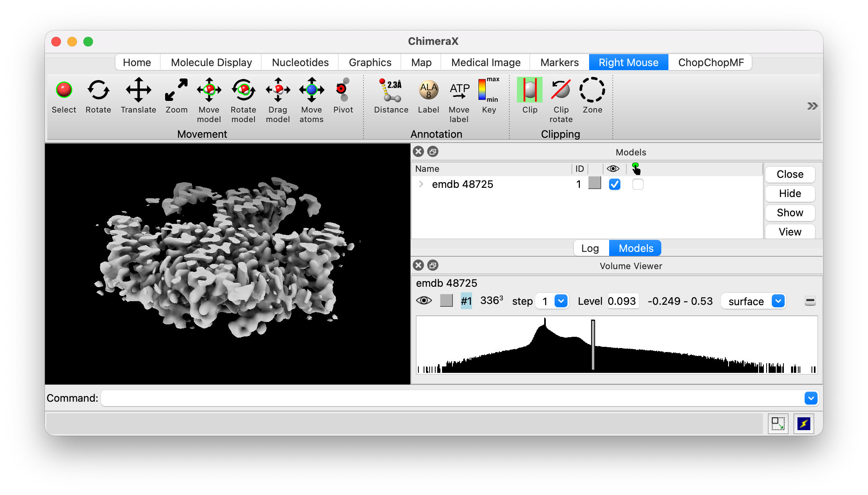Choose the Distance measurement tool
868x495 pixels.
(391, 90)
